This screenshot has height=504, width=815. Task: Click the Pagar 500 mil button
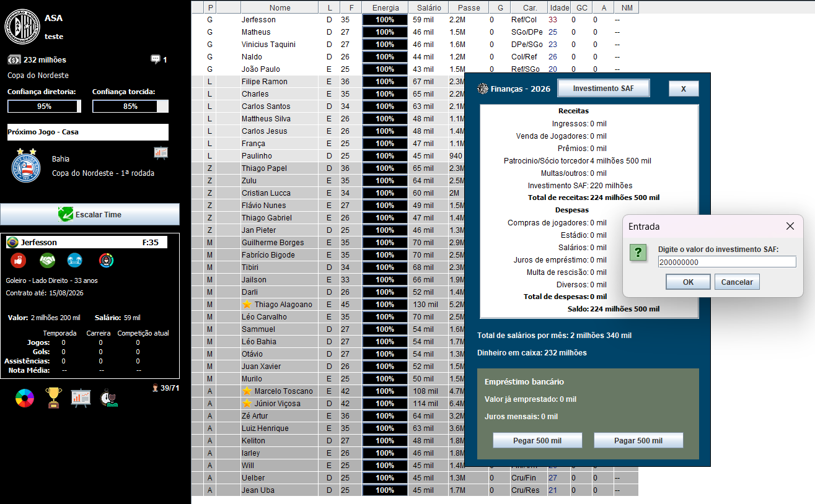(638, 440)
